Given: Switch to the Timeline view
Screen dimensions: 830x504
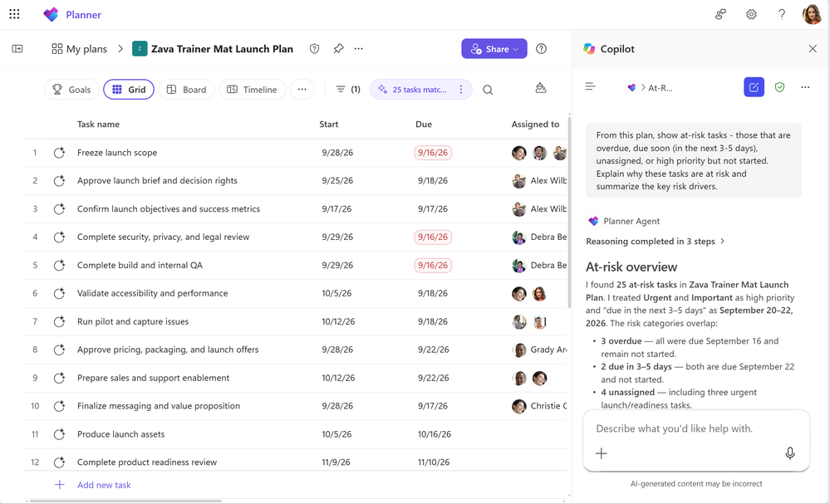Looking at the screenshot, I should pyautogui.click(x=253, y=90).
